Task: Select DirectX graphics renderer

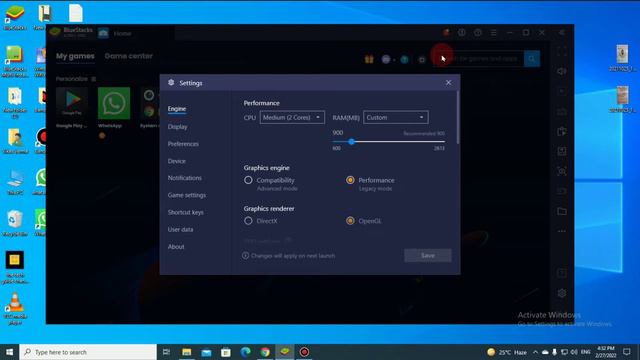Action: pyautogui.click(x=248, y=221)
